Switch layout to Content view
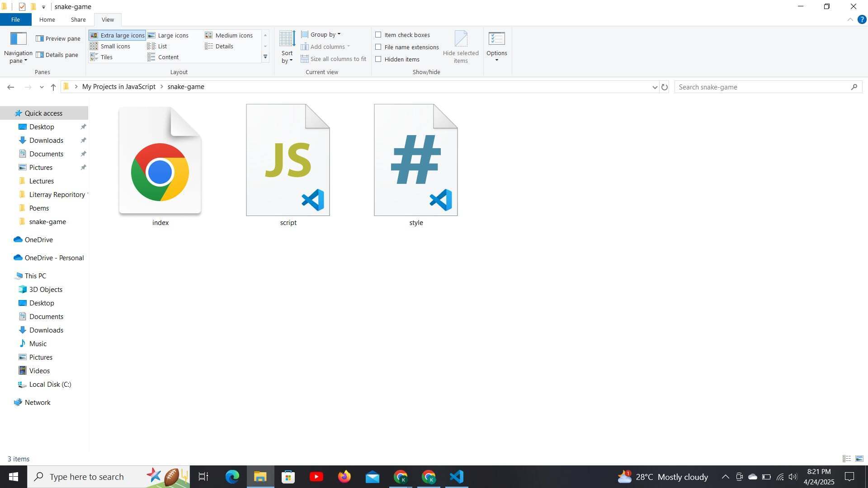Screen dimensions: 868x488 (163, 57)
